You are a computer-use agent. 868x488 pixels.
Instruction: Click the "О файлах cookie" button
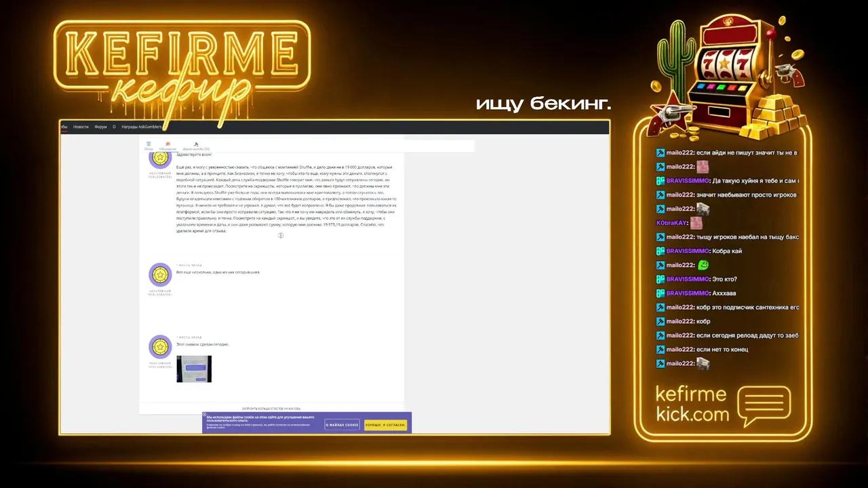pos(342,425)
